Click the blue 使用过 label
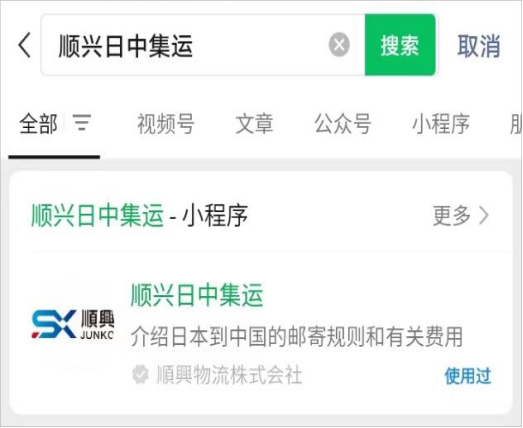 click(468, 376)
